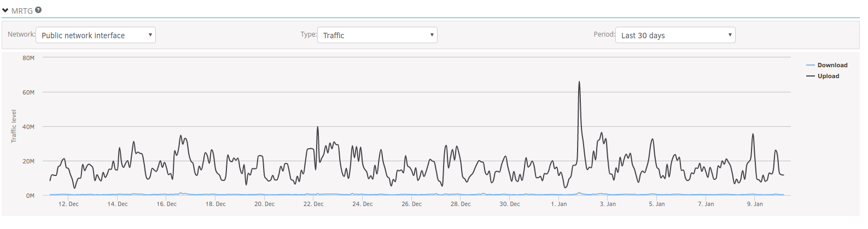The image size is (868, 229).
Task: Click the 1. Jan x-axis label
Action: click(x=558, y=204)
